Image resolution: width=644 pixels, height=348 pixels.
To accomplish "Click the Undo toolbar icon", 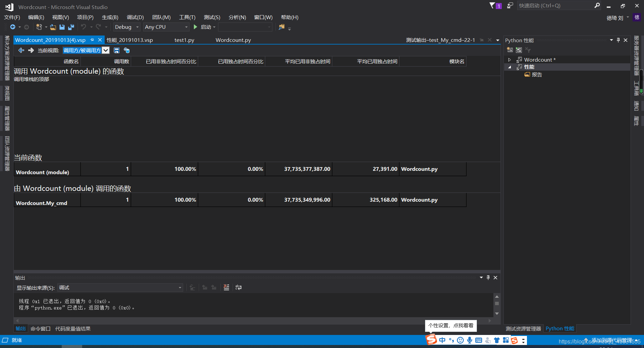I will coord(84,27).
